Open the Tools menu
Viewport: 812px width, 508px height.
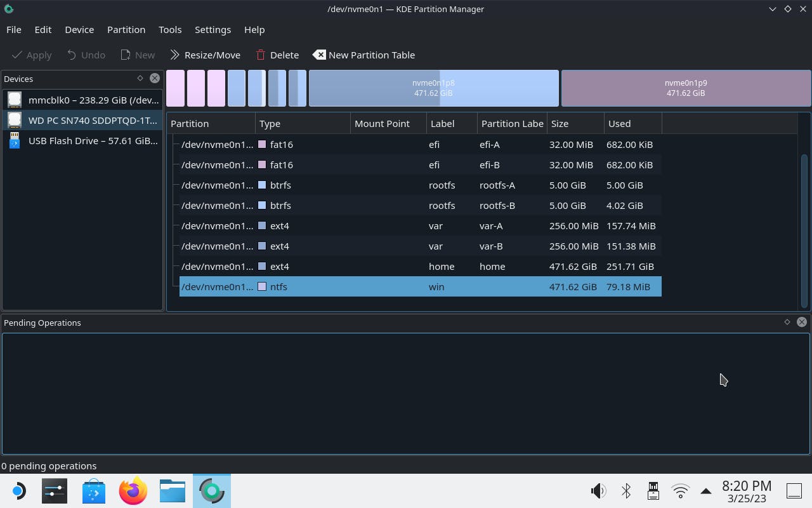[x=170, y=30]
